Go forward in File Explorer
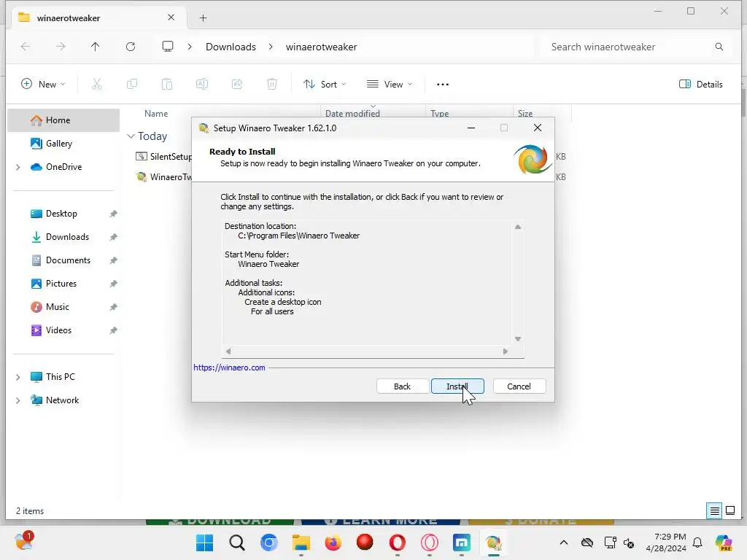Image resolution: width=747 pixels, height=560 pixels. [61, 47]
